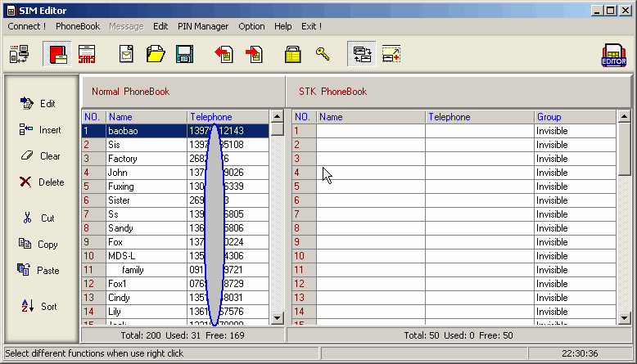Open file with yellow folder icon

[156, 54]
